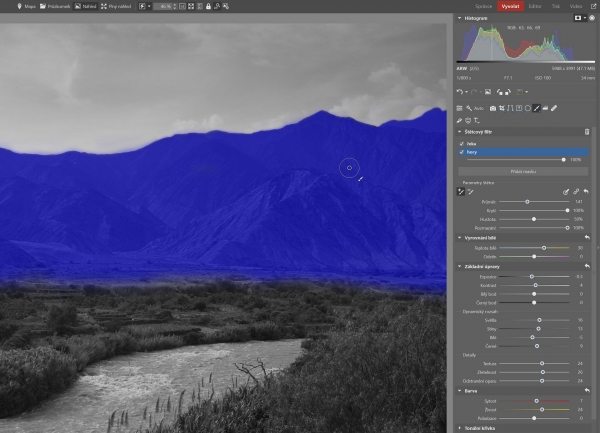Adjust the Hustota brush density slider
The width and height of the screenshot is (600, 433).
pos(534,219)
